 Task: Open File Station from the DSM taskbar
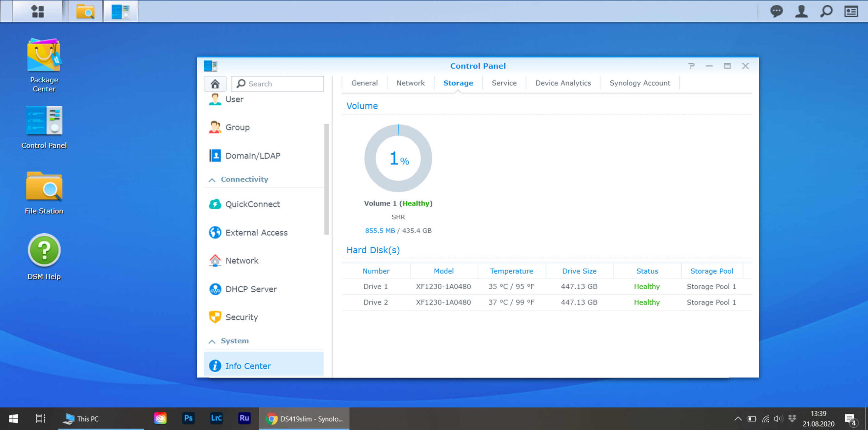(85, 11)
